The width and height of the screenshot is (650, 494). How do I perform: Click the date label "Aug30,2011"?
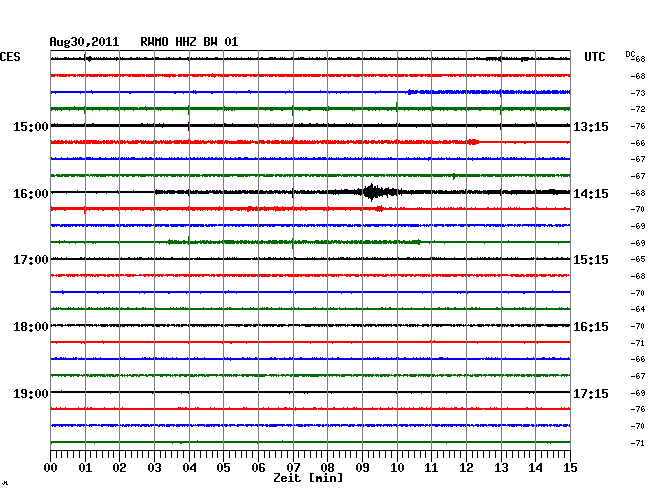pyautogui.click(x=84, y=42)
